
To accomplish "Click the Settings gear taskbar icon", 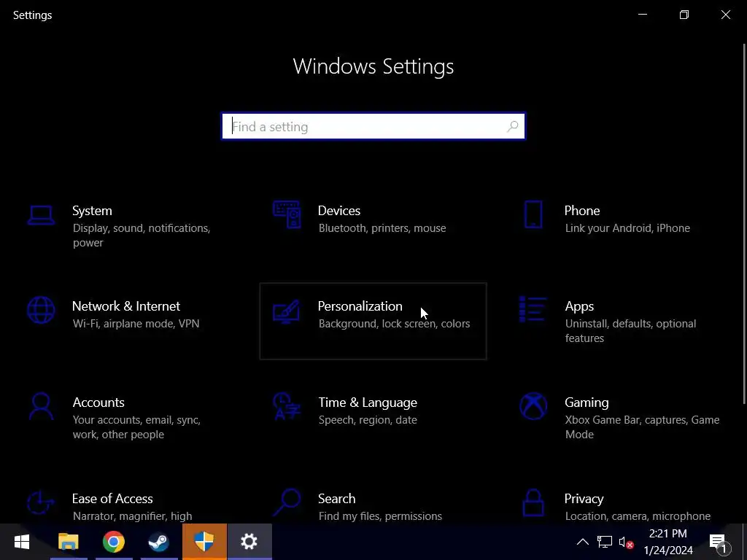I will coord(249,542).
